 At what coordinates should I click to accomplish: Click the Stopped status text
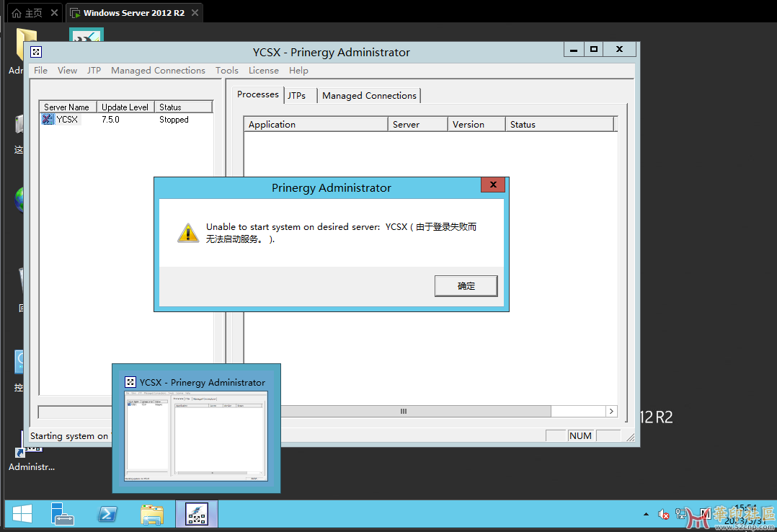[174, 120]
